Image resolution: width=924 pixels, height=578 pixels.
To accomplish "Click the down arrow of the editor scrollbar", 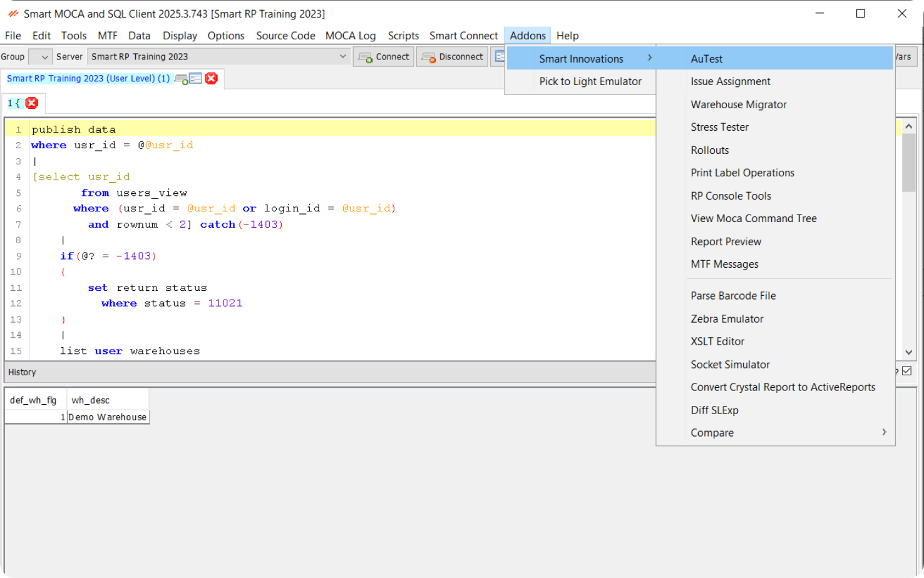I will click(x=908, y=352).
